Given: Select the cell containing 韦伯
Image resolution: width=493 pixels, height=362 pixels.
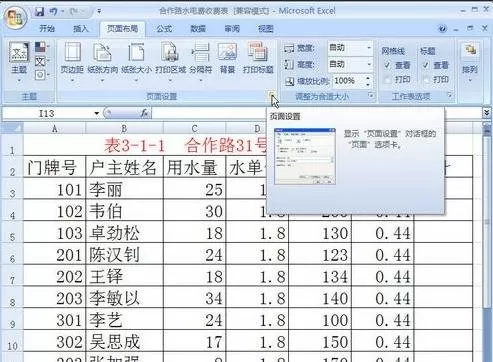Looking at the screenshot, I should coord(124,211).
